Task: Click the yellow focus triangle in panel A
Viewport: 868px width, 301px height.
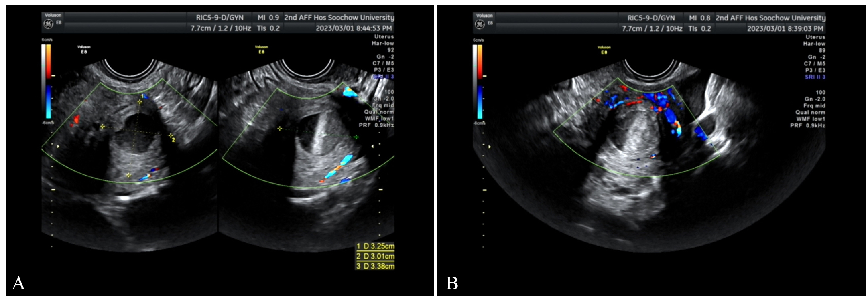Action: 58,147
